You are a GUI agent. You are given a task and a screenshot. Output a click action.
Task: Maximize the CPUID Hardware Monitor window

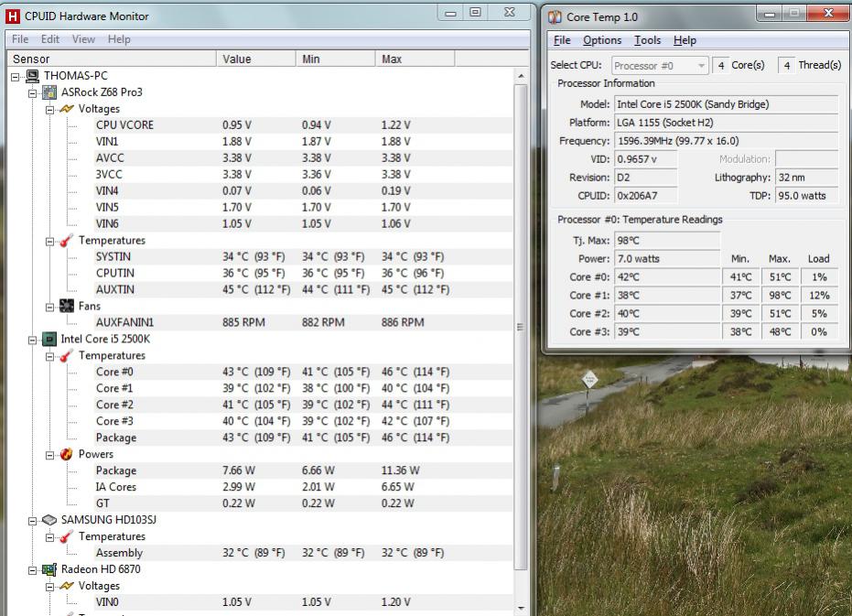click(476, 12)
